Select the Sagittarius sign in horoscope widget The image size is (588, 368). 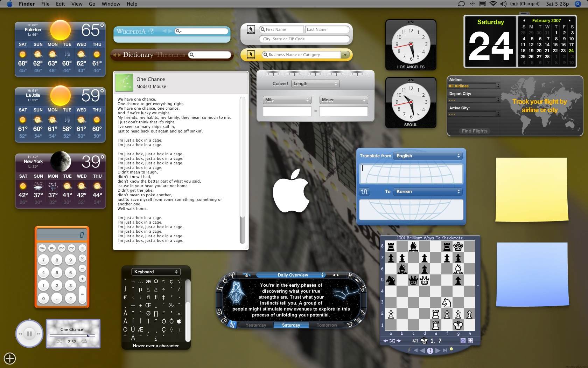[x=362, y=312]
